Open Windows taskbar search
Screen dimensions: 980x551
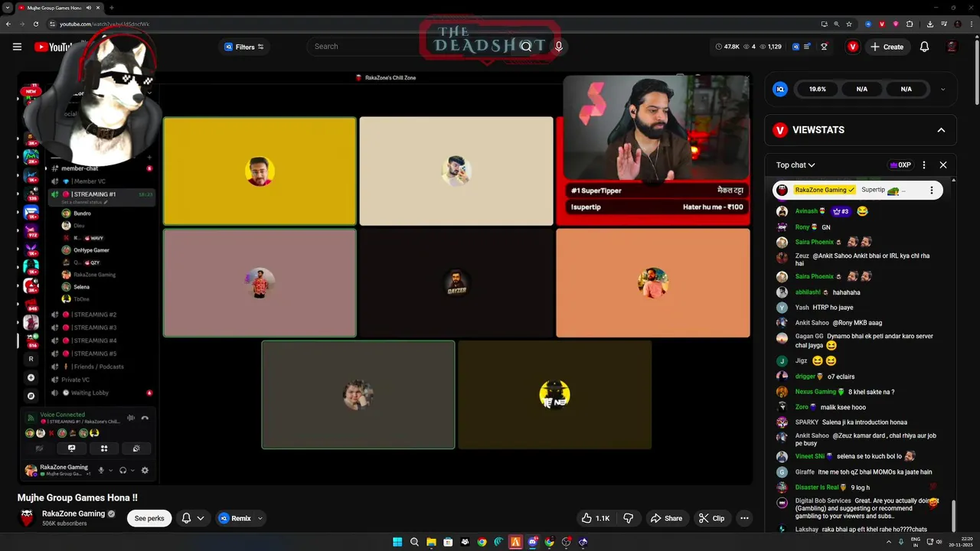click(414, 542)
